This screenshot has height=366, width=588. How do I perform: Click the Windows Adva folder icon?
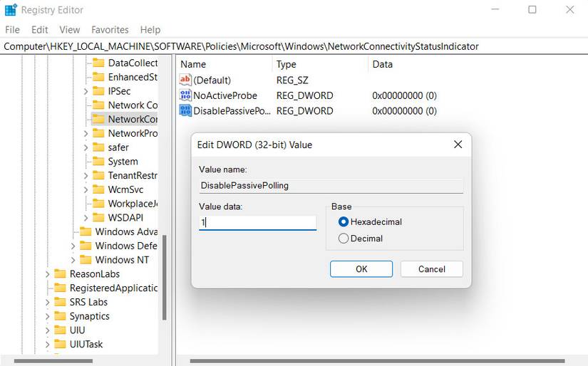tap(86, 231)
